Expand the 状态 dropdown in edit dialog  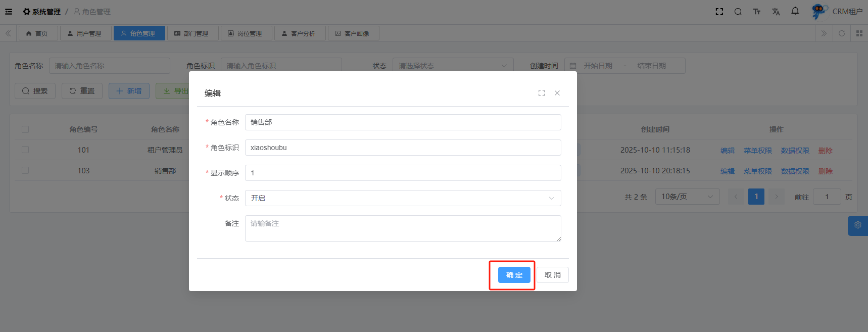(403, 198)
